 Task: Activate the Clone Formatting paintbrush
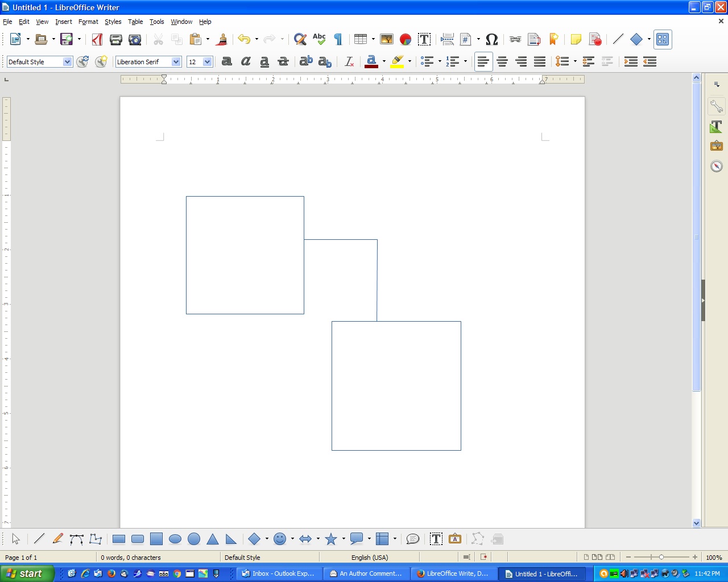pyautogui.click(x=221, y=39)
